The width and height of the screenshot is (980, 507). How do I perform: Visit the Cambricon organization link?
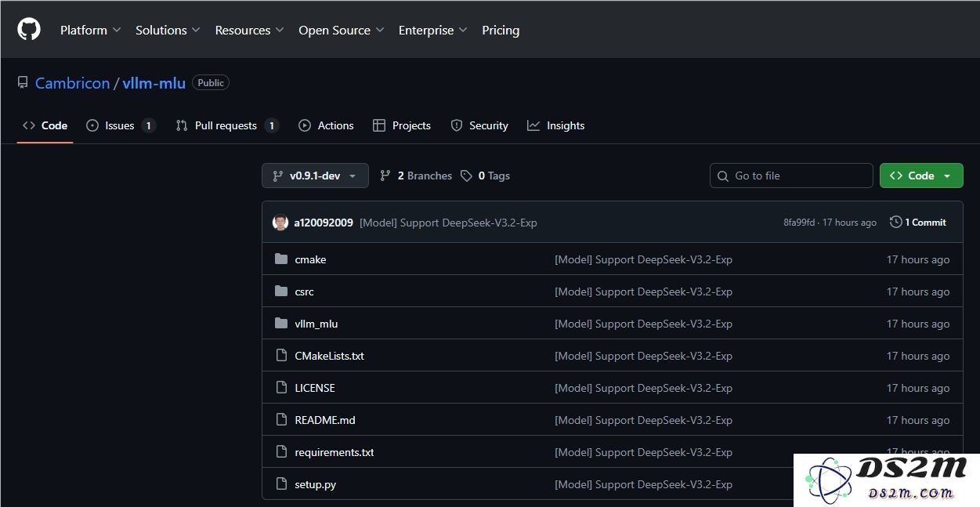click(72, 82)
